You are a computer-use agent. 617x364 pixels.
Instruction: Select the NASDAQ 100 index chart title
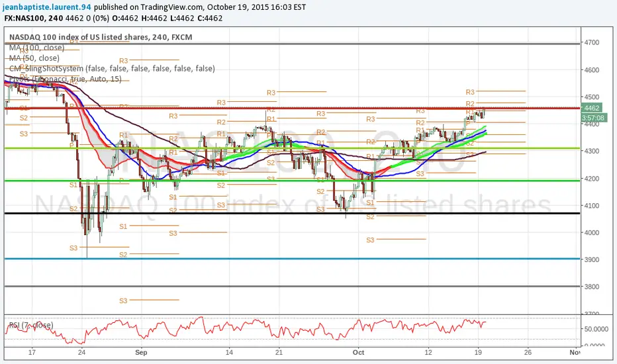coord(101,37)
